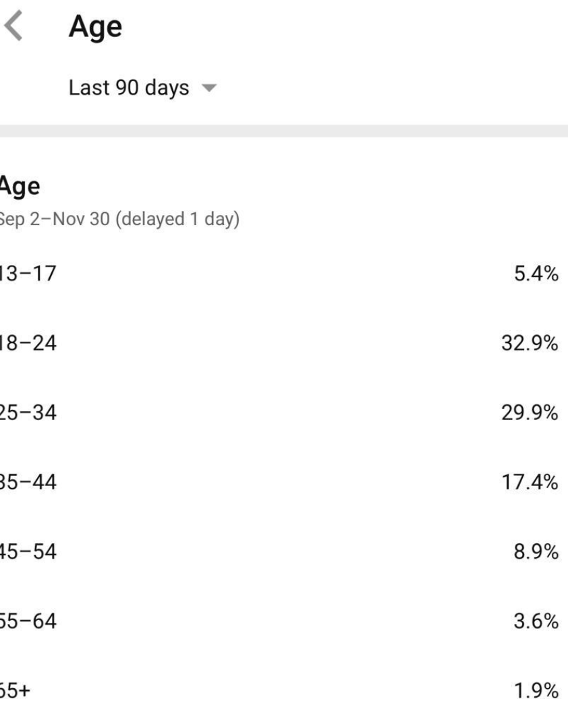Select the 18–24 age group row
Viewport: 568px width, 728px height.
tap(27, 343)
